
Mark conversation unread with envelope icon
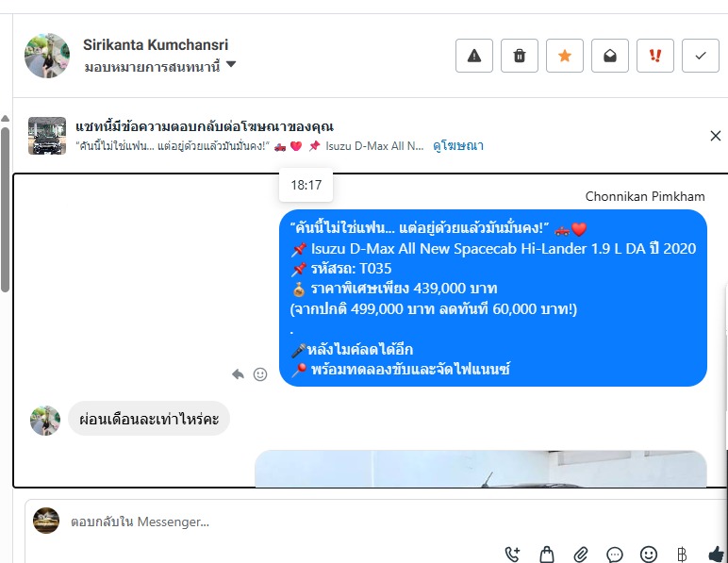609,56
